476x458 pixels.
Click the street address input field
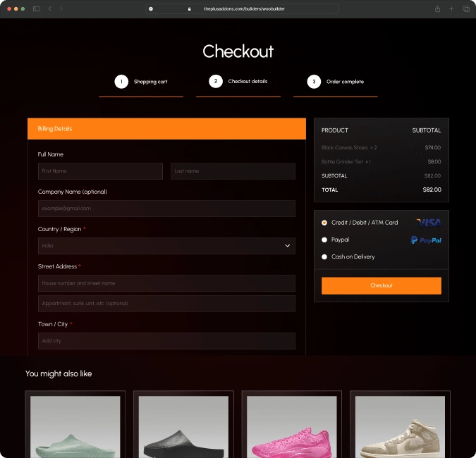pyautogui.click(x=166, y=283)
